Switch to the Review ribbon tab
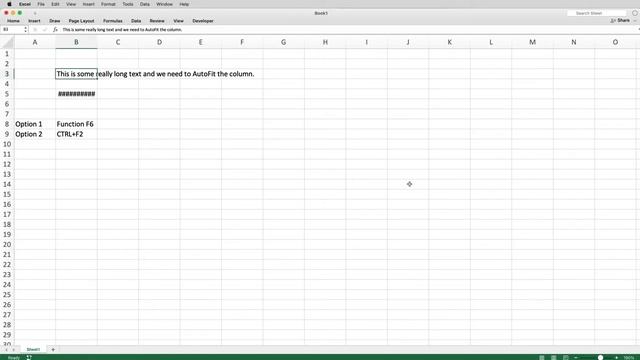This screenshot has width=640, height=360. pos(157,21)
